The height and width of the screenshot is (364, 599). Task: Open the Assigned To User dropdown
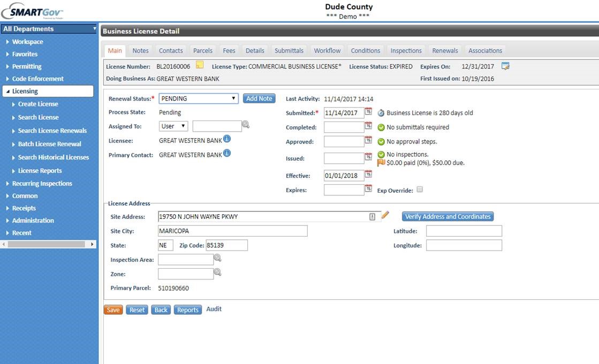[173, 126]
